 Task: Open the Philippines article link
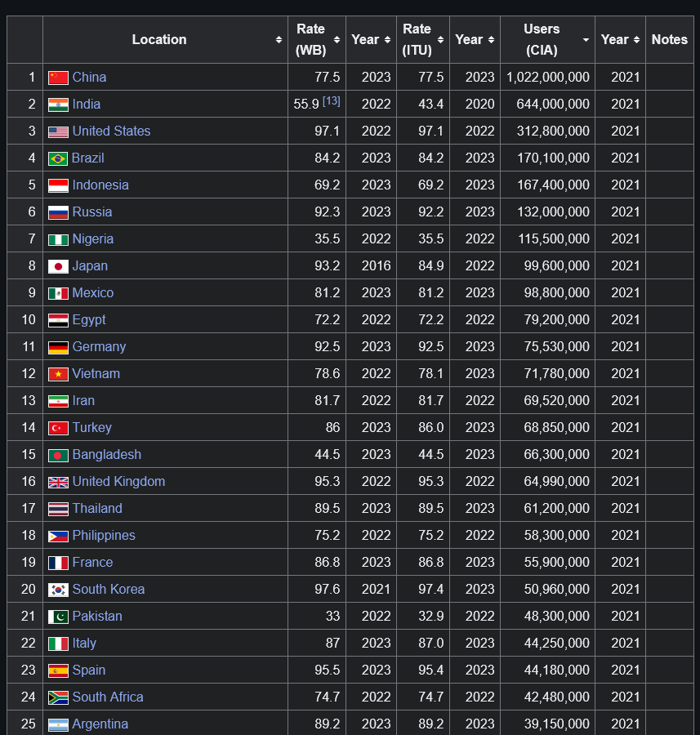pyautogui.click(x=104, y=535)
